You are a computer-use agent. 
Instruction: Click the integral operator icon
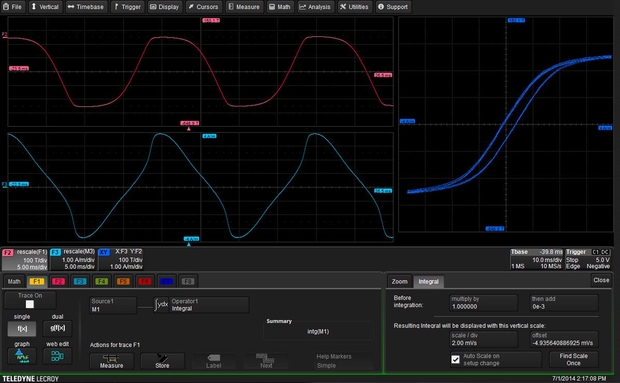[x=161, y=305]
